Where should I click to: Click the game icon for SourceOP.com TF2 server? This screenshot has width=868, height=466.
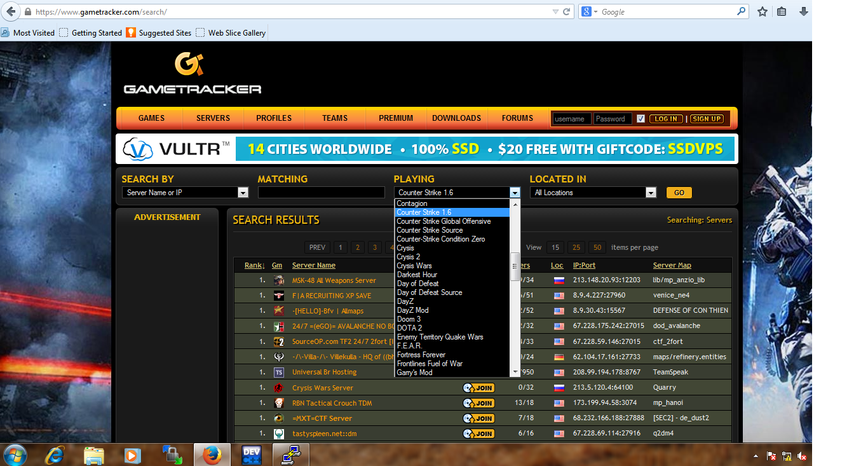278,341
